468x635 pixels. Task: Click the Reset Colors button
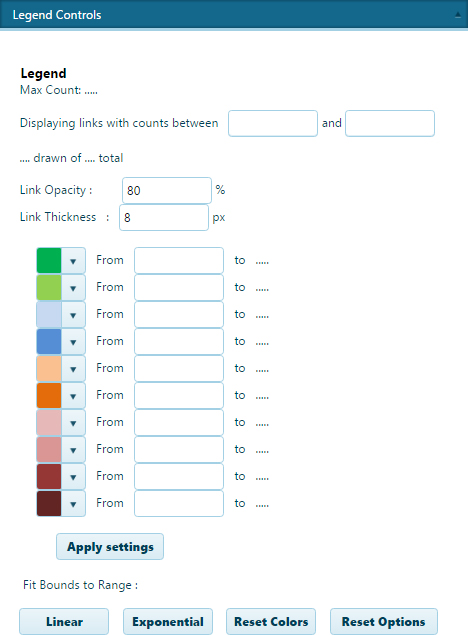pyautogui.click(x=271, y=621)
